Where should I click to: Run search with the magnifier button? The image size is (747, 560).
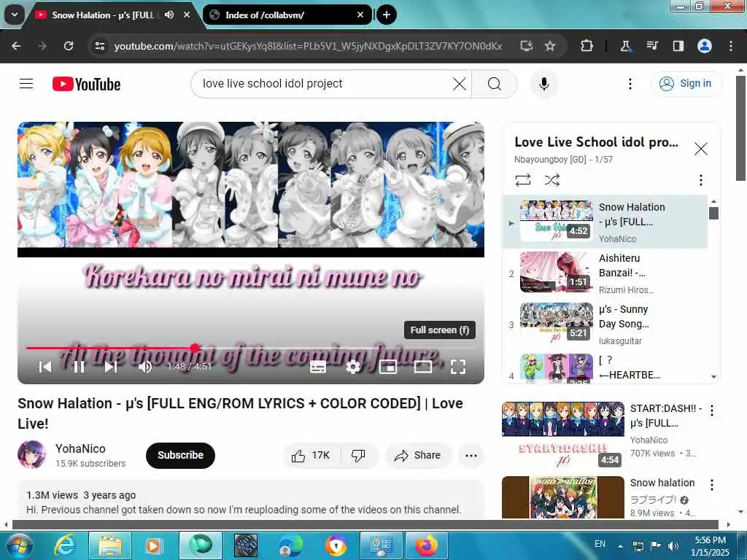(x=495, y=85)
